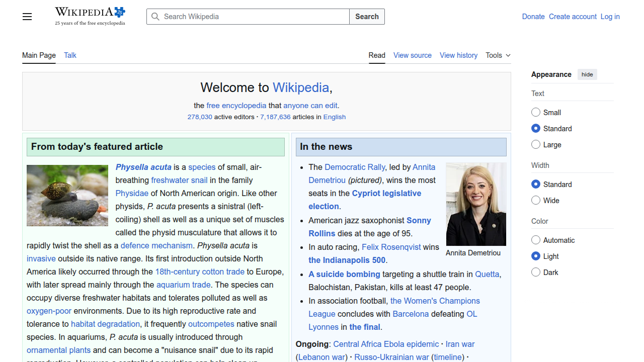
Task: Select Small text size
Action: pos(536,112)
